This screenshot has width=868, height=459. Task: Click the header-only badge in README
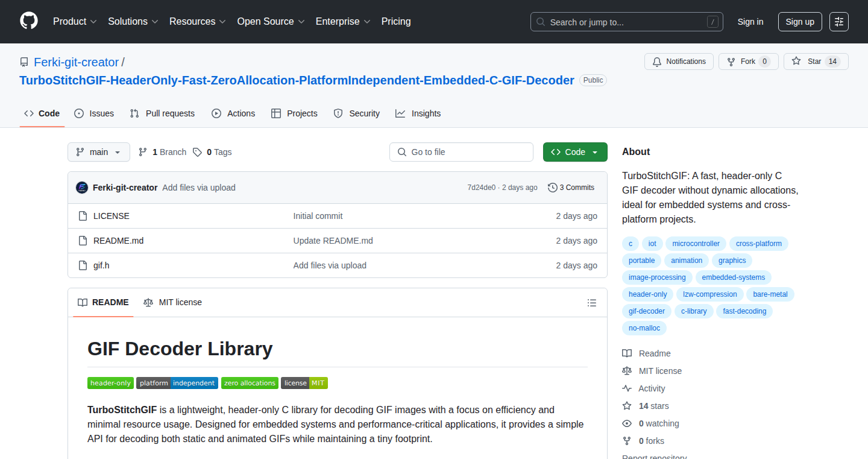110,383
